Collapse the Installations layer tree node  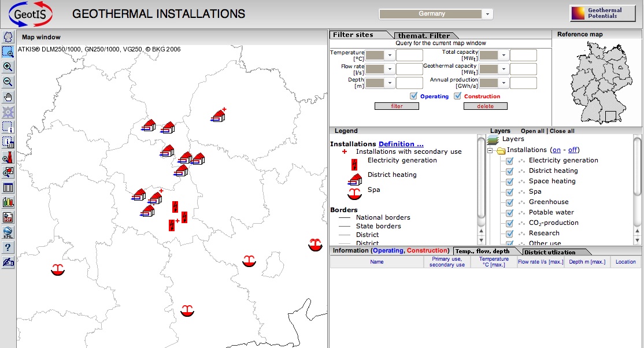489,149
